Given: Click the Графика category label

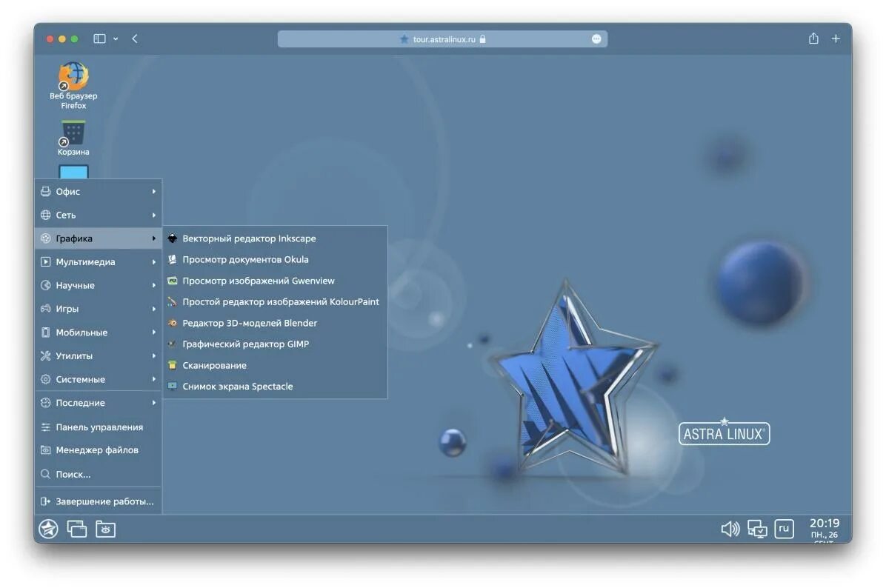Looking at the screenshot, I should click(x=74, y=238).
